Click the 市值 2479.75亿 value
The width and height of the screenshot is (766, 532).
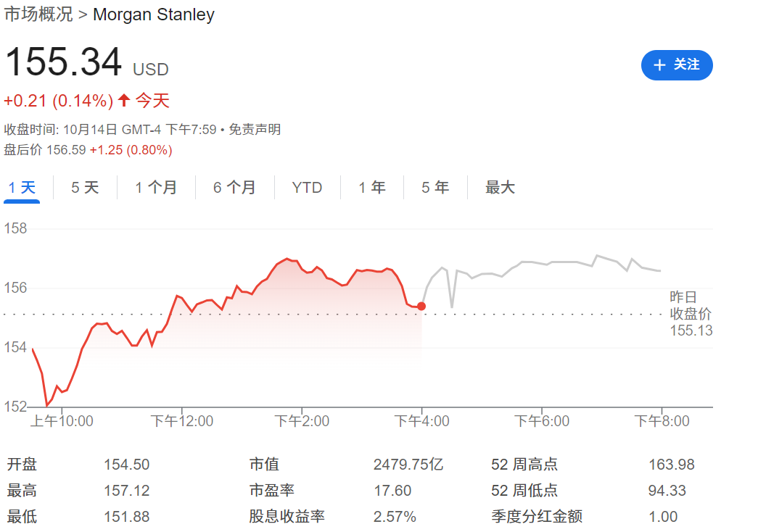pyautogui.click(x=408, y=465)
